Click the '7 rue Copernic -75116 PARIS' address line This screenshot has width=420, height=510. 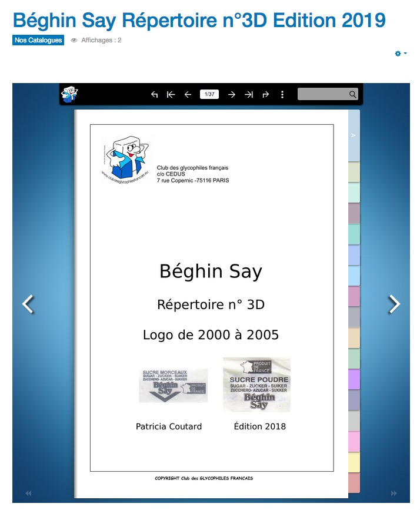[x=193, y=181]
